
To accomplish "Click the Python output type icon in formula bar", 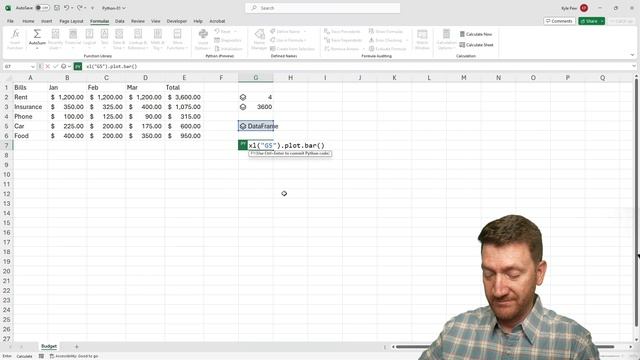I will (x=65, y=66).
